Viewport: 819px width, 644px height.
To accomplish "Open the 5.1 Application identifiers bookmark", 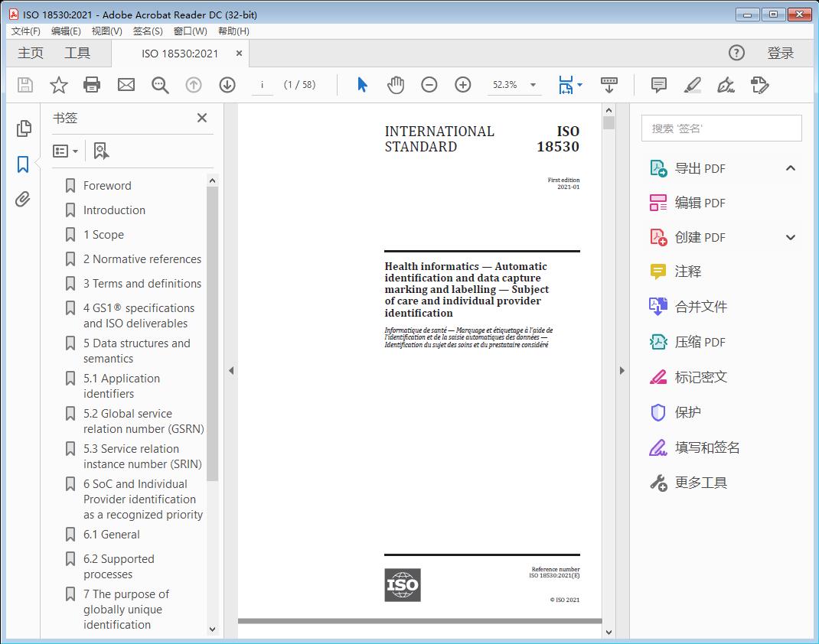I will (122, 386).
